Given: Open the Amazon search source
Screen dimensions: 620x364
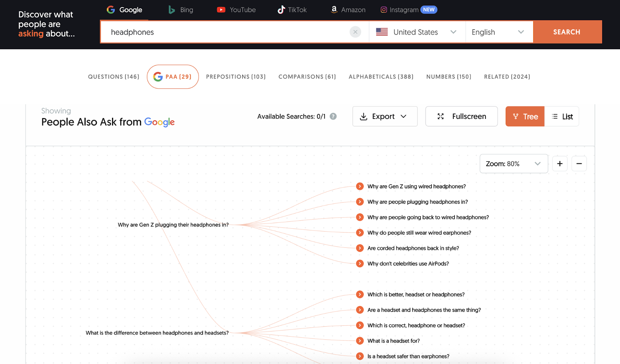Looking at the screenshot, I should (348, 9).
